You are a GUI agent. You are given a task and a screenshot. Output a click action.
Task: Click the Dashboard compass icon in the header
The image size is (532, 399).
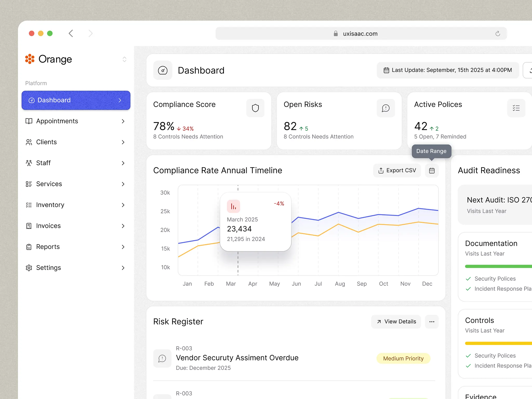coord(163,70)
